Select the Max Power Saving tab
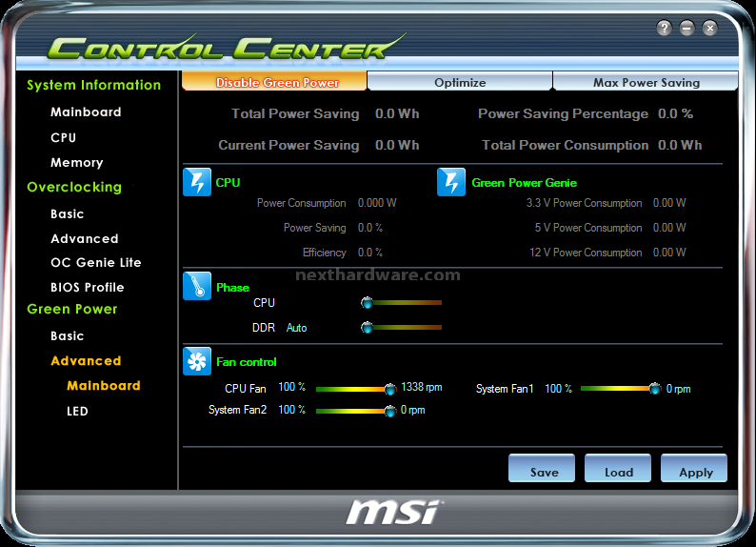756x547 pixels. [646, 81]
